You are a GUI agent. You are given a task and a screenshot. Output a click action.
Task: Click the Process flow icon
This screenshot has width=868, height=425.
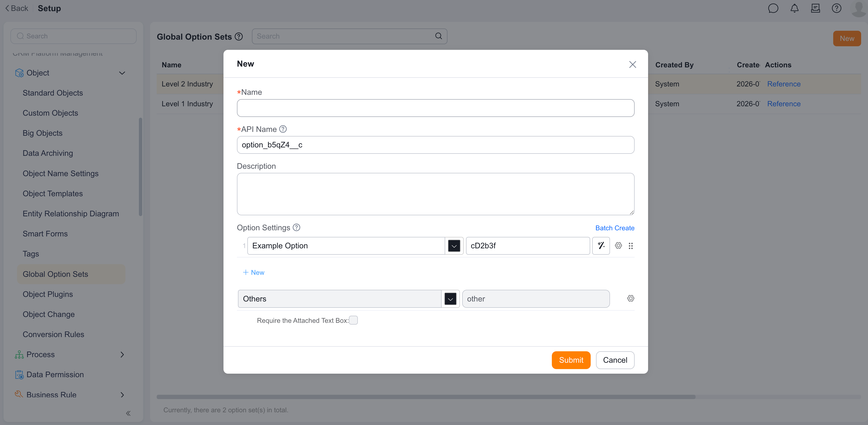pyautogui.click(x=19, y=355)
